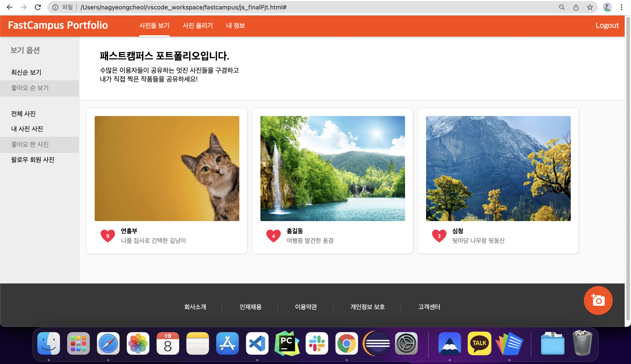The image size is (631, 364).
Task: Click the share icon in address bar
Action: point(576,7)
